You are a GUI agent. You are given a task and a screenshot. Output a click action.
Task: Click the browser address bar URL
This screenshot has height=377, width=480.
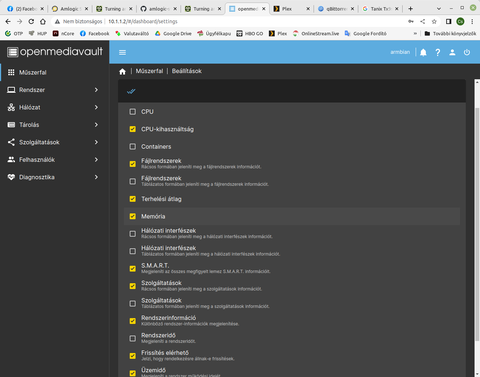[x=143, y=21]
